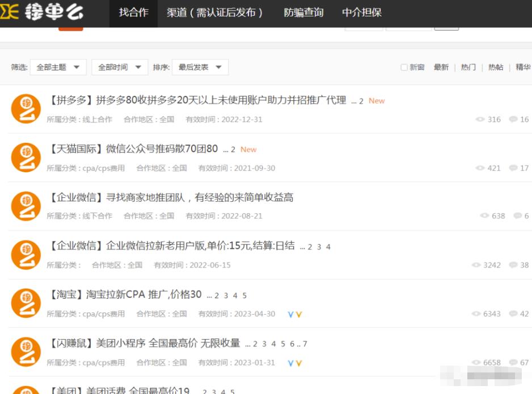Open page 2 of the 淘宝拉新CPA thread

(x=216, y=295)
